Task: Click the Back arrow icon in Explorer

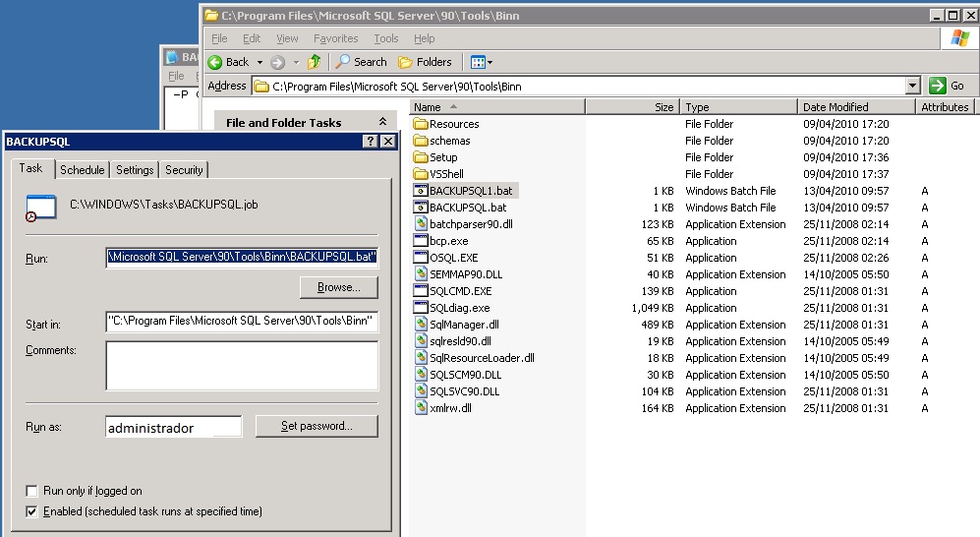Action: [215, 62]
